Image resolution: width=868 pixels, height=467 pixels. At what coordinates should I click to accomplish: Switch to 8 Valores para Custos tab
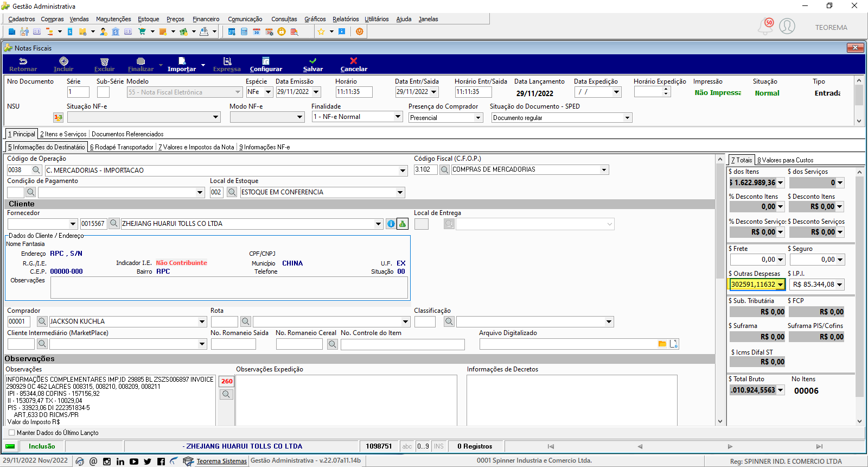tap(785, 160)
